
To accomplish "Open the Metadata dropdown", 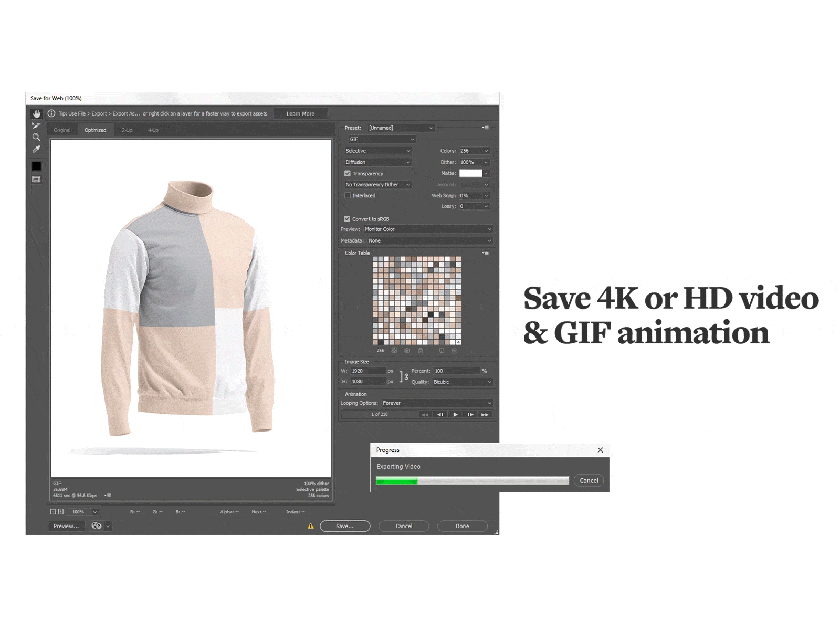I will [x=429, y=241].
